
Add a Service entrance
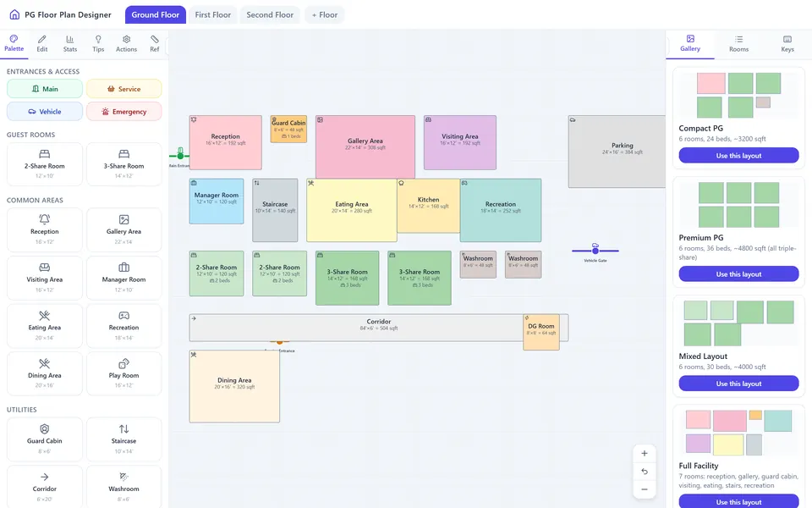[123, 89]
